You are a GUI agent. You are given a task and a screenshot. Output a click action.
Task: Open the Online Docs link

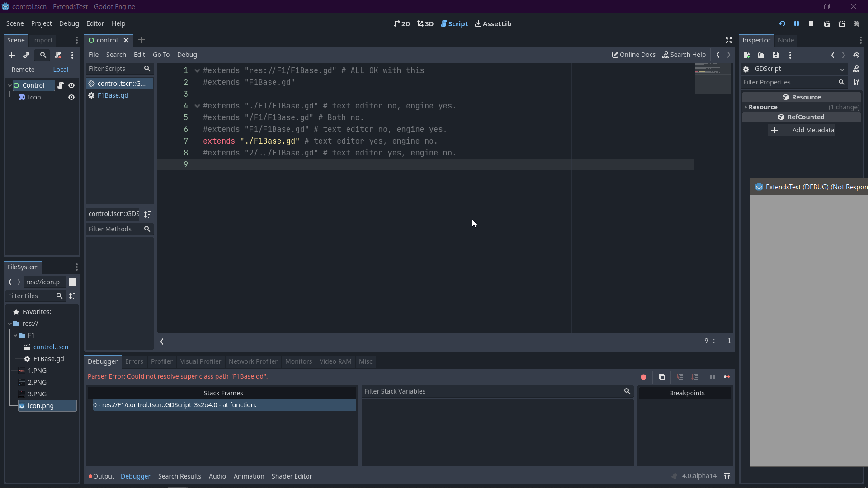[x=633, y=55]
